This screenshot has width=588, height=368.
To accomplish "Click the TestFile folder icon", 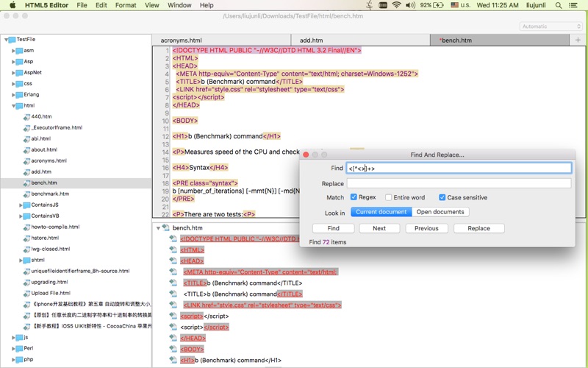I will coord(12,40).
